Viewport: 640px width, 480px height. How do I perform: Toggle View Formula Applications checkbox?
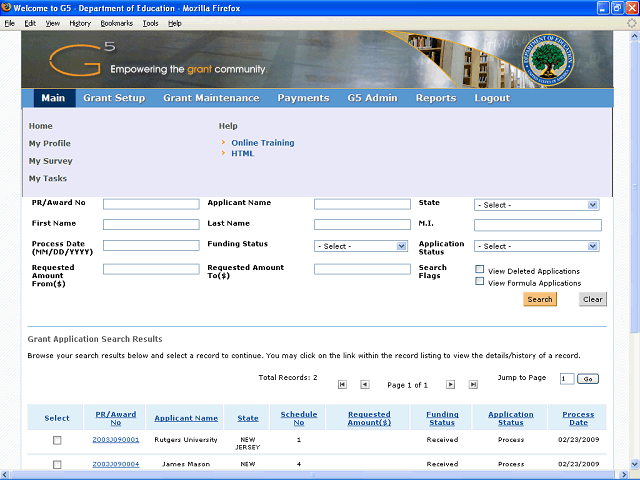point(480,283)
